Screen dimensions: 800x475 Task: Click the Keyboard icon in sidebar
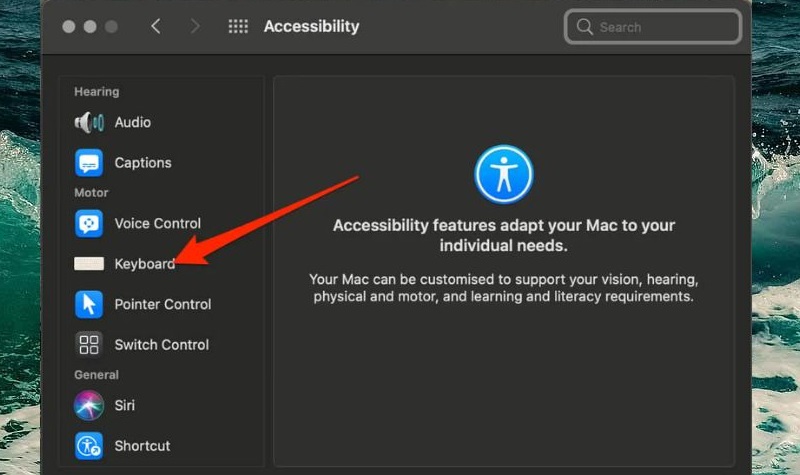coord(89,264)
